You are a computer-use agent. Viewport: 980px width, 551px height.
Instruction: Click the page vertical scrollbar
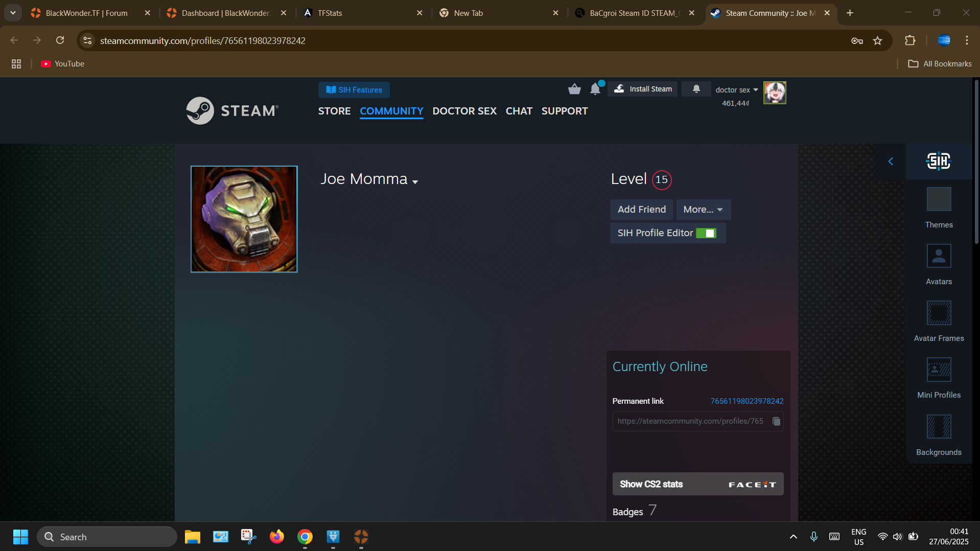pos(976,161)
